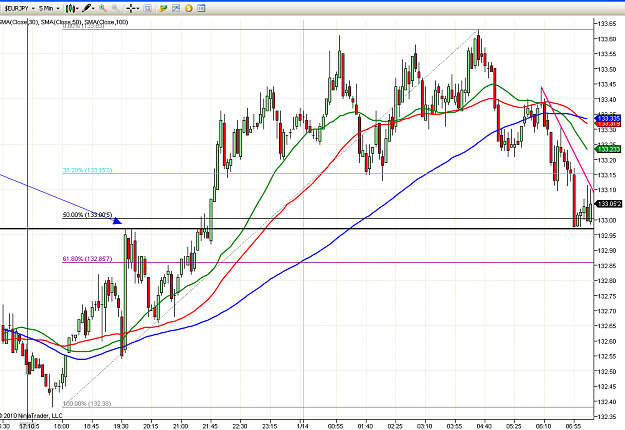Image resolution: width=625 pixels, height=430 pixels.
Task: Click the 132.35 price axis label
Action: 607,416
